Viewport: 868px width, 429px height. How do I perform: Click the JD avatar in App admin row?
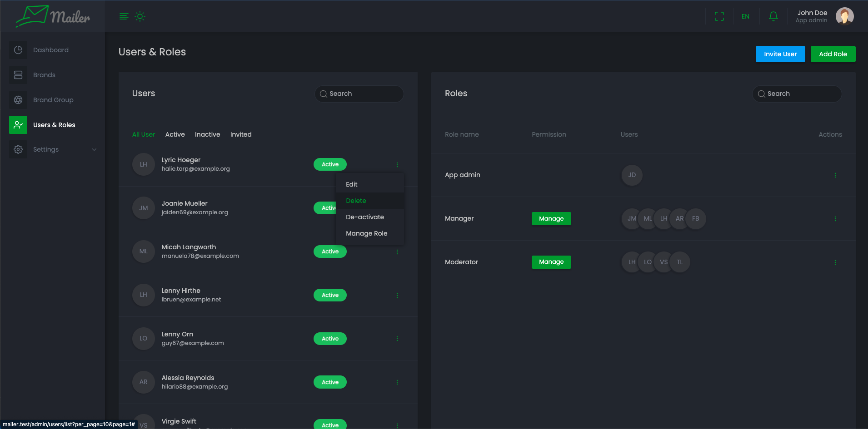click(x=632, y=175)
